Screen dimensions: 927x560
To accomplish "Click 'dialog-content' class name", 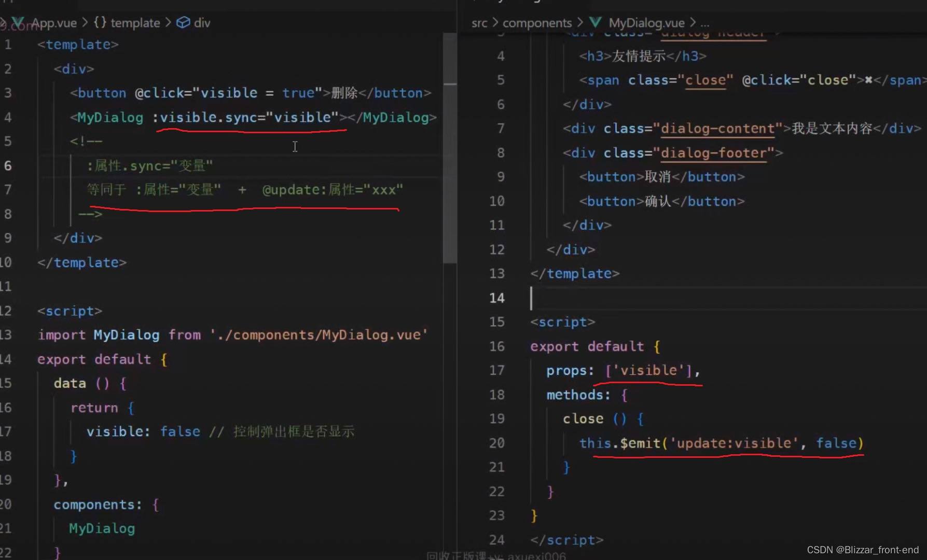I will [x=717, y=129].
